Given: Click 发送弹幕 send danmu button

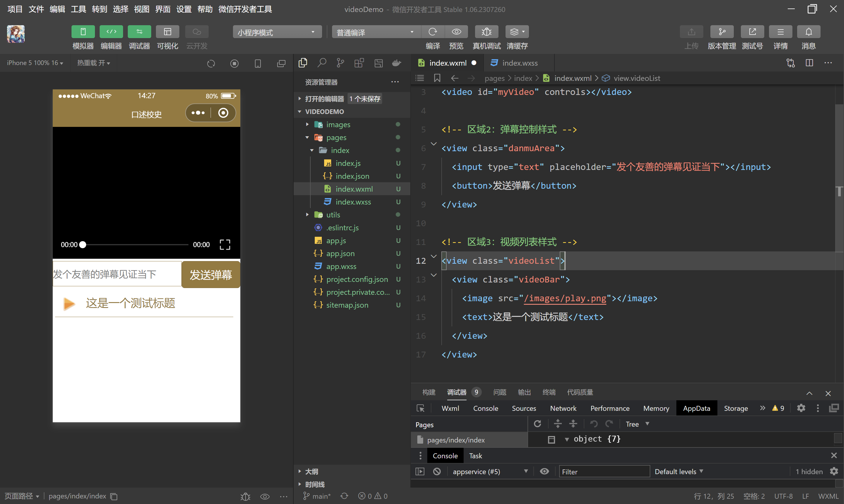Looking at the screenshot, I should pos(209,275).
